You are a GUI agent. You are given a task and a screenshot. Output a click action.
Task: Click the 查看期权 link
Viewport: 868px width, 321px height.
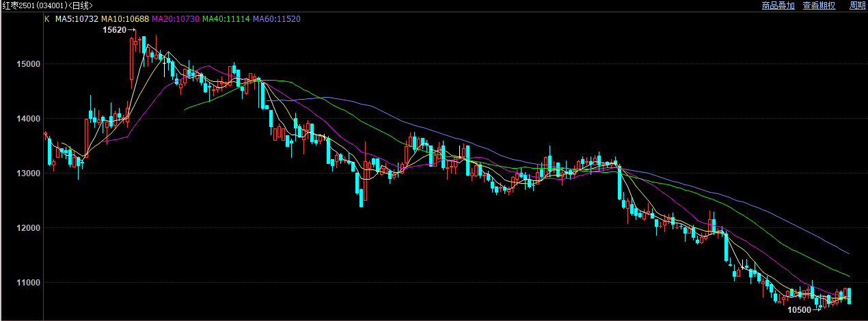click(x=819, y=5)
